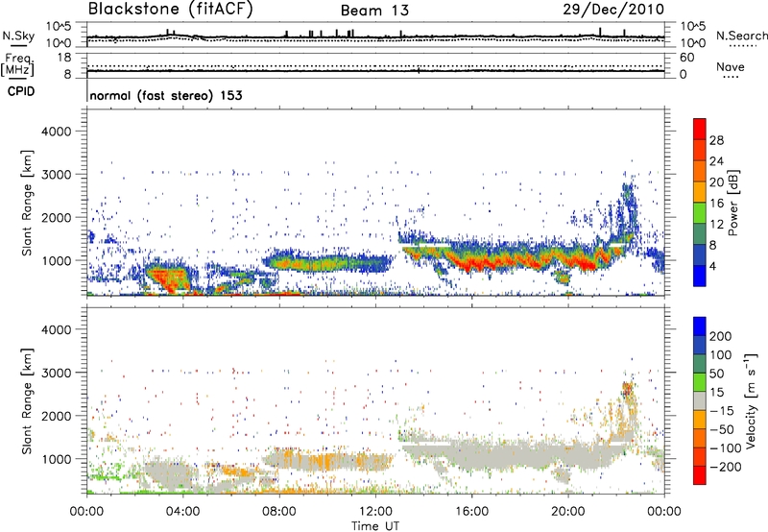This screenshot has height=532, width=768.
Task: Click the N.Search dotted line legend sample
Action: (x=743, y=45)
